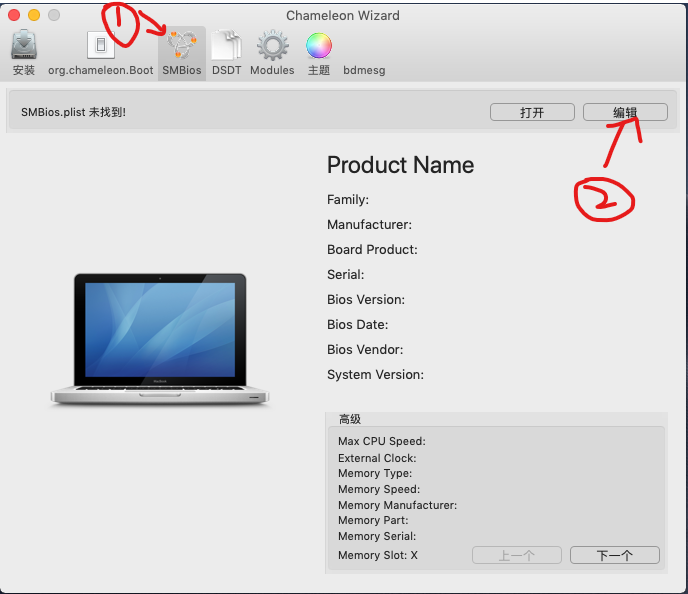Click the System Version: label

click(376, 375)
